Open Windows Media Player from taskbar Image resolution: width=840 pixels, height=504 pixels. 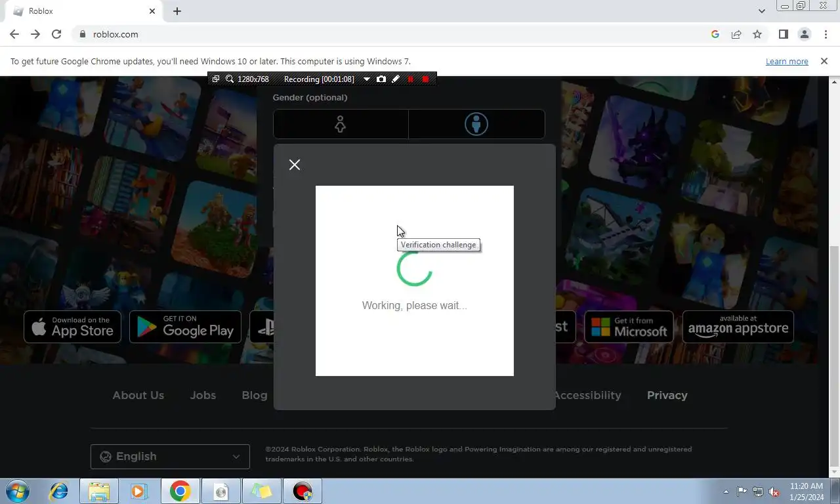point(139,491)
